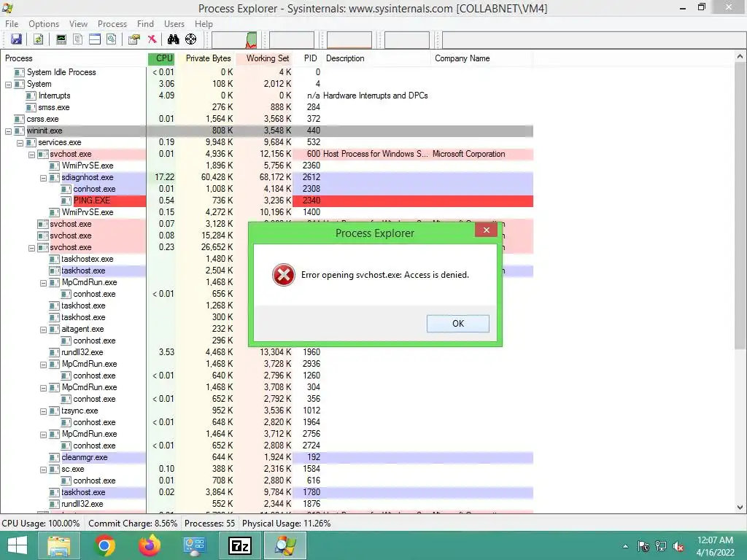Click the volume muted tray icon
This screenshot has height=560, width=747.
(678, 547)
